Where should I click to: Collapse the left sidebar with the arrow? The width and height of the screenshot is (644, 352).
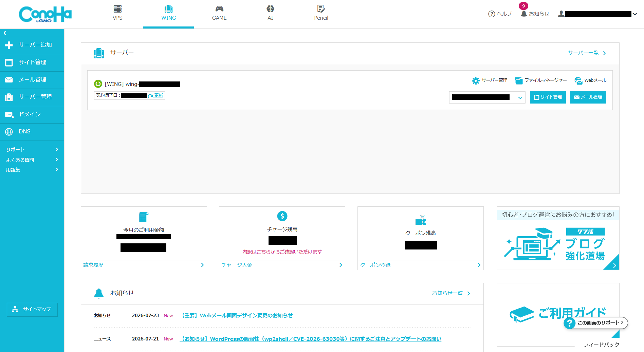(x=5, y=33)
